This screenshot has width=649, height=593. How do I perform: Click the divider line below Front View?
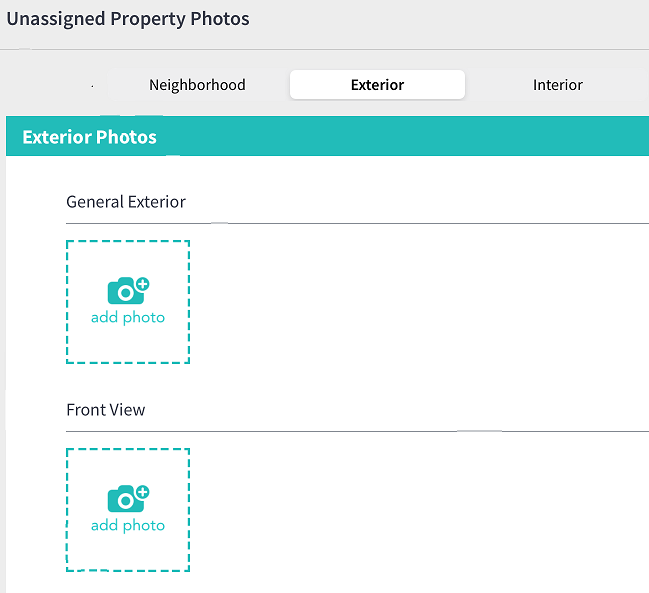coord(357,431)
